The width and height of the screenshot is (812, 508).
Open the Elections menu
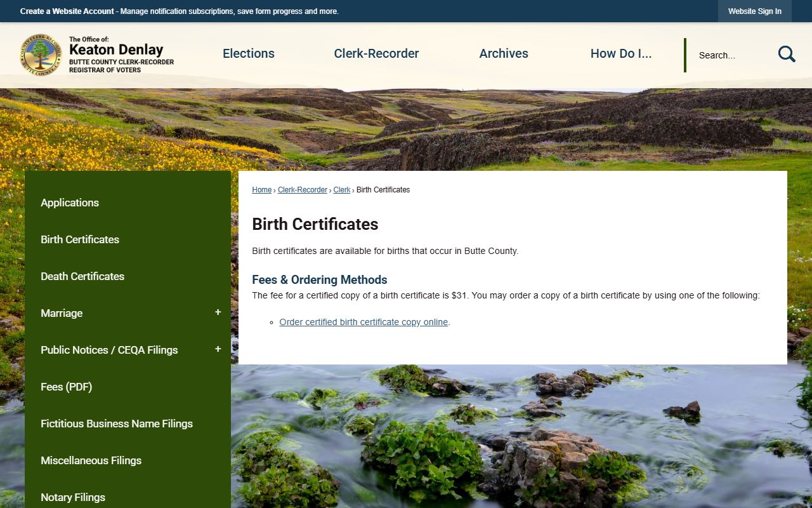pyautogui.click(x=249, y=53)
